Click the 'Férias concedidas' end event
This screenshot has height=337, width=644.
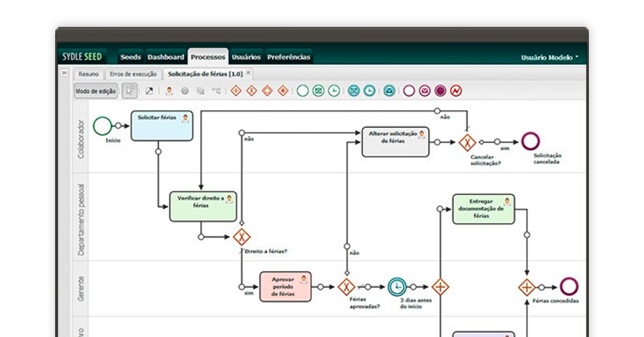(x=569, y=287)
